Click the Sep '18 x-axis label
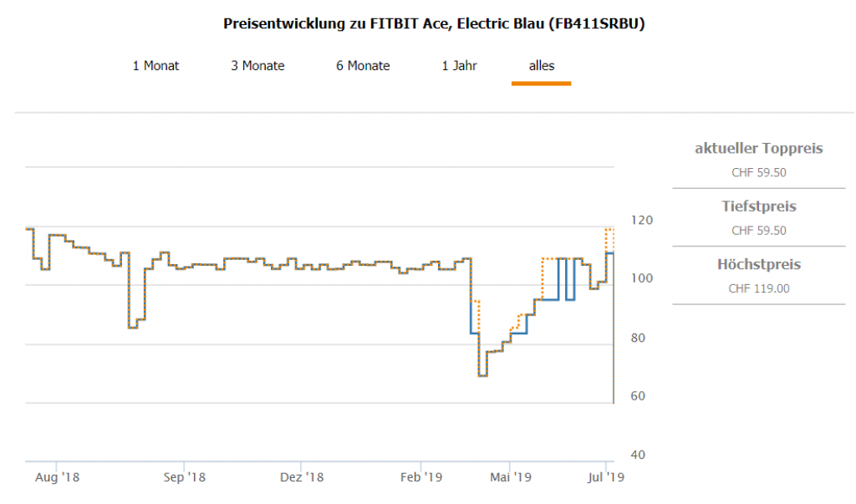Screen dimensions: 856x504 [184, 478]
